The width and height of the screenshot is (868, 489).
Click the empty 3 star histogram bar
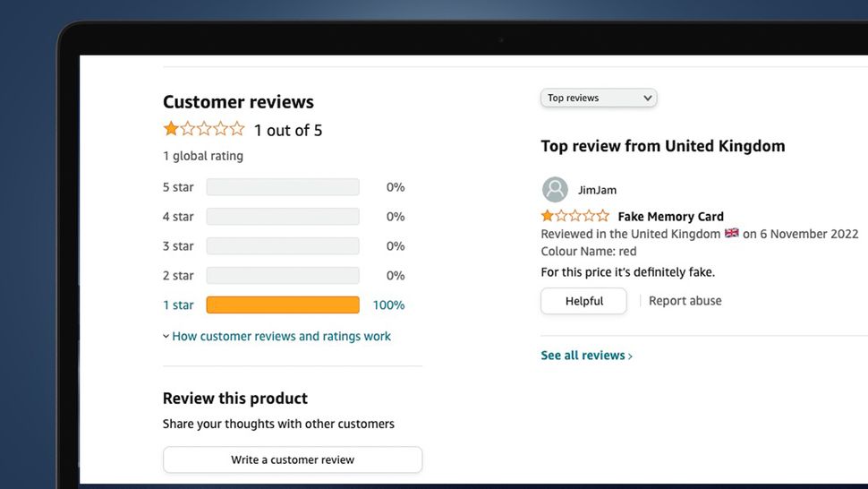tap(283, 246)
